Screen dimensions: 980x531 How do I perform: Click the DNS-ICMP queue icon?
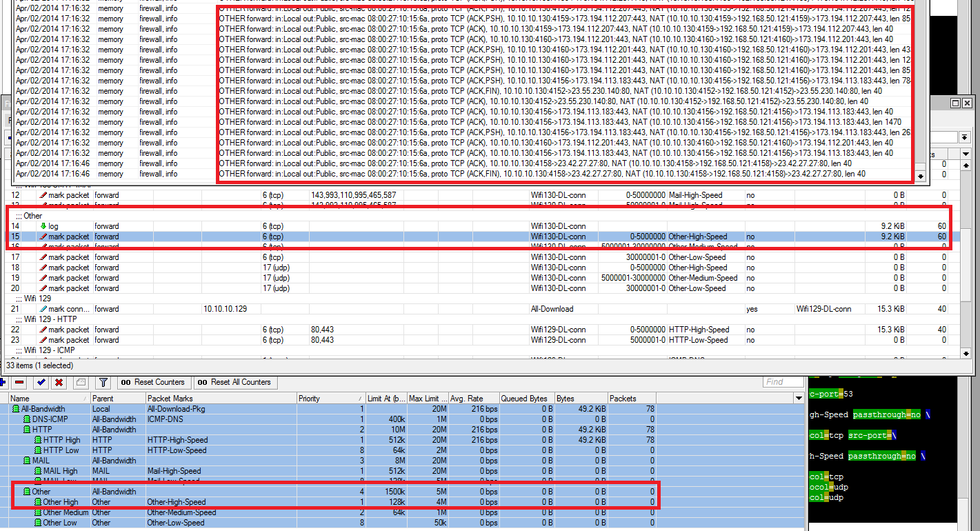pos(27,419)
